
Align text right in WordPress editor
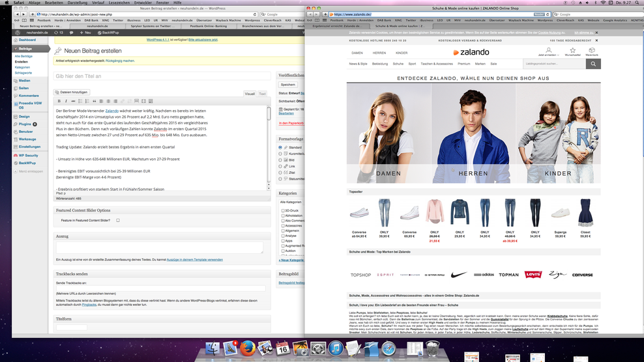[115, 101]
